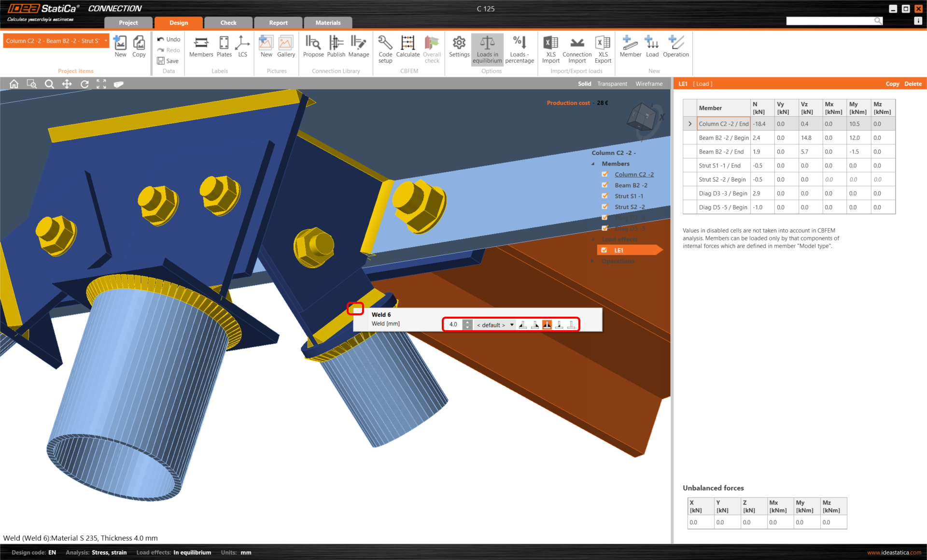Image resolution: width=927 pixels, height=560 pixels.
Task: Click the home view icon
Action: click(14, 84)
